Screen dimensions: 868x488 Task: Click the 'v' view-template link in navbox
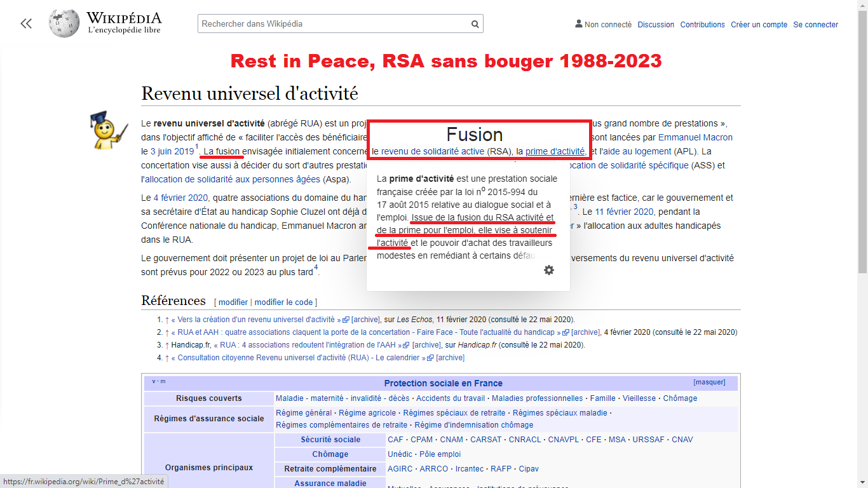point(154,381)
